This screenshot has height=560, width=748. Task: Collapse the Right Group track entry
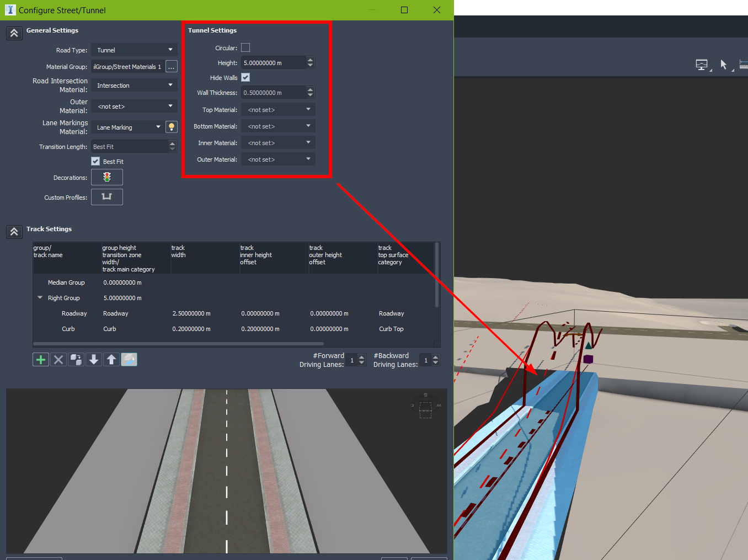pos(39,297)
